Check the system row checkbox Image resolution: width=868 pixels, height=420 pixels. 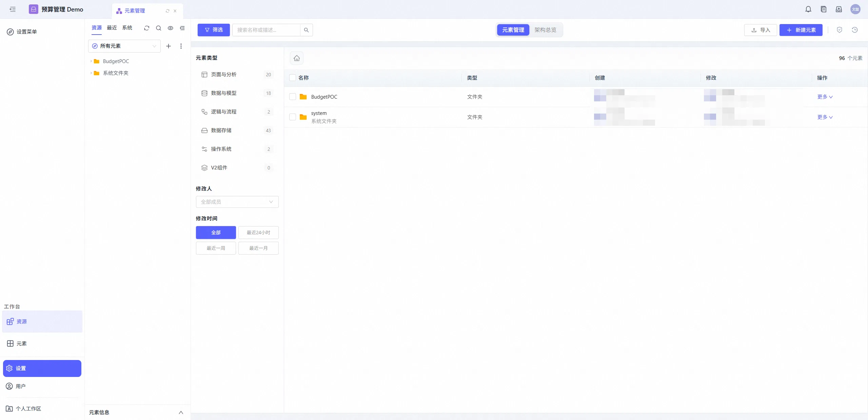(293, 117)
